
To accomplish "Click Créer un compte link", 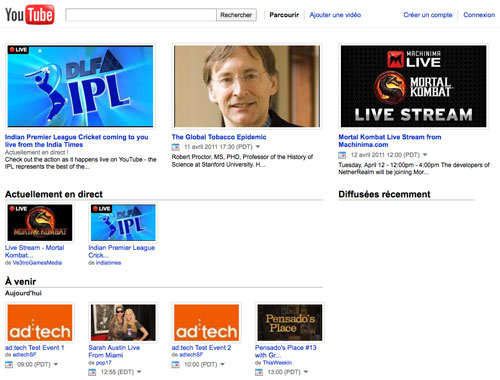I will point(428,15).
